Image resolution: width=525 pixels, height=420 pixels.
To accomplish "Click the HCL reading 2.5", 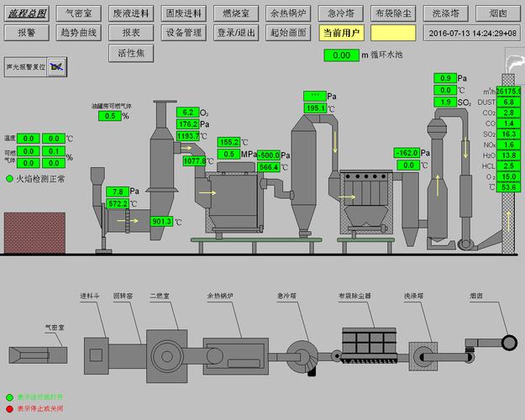I will point(508,166).
